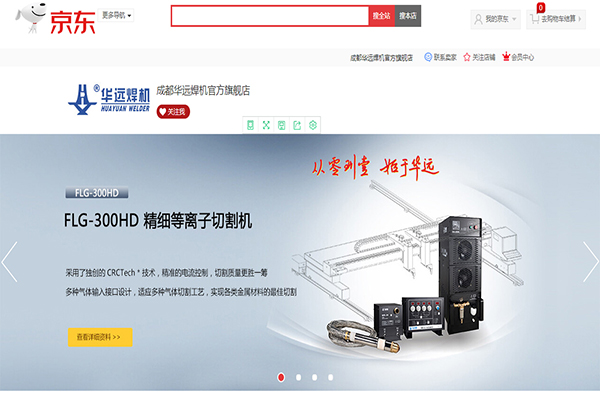
Task: Click the green save disk icon
Action: 282,125
